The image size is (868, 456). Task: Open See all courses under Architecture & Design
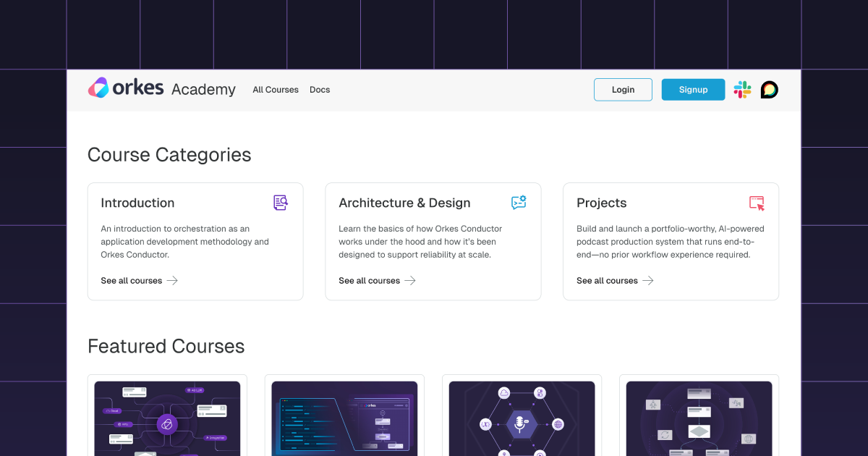369,281
